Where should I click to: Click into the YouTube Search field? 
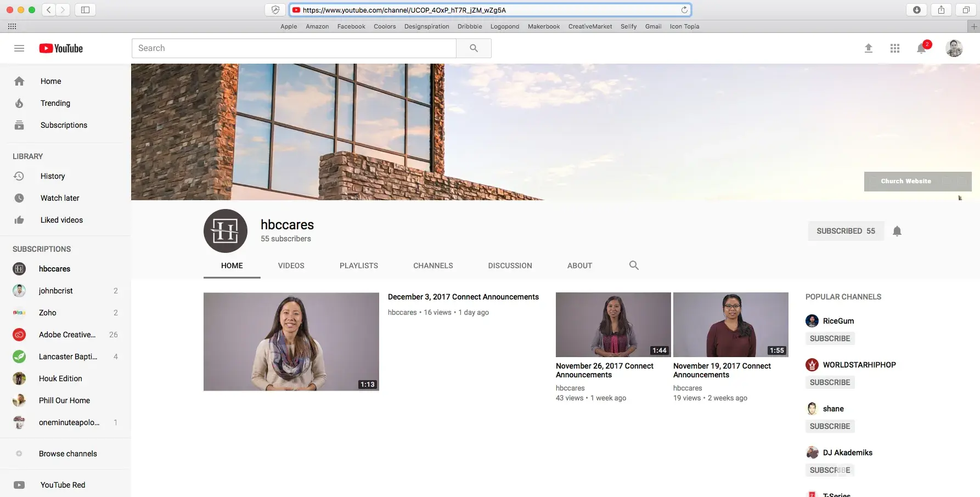(294, 48)
